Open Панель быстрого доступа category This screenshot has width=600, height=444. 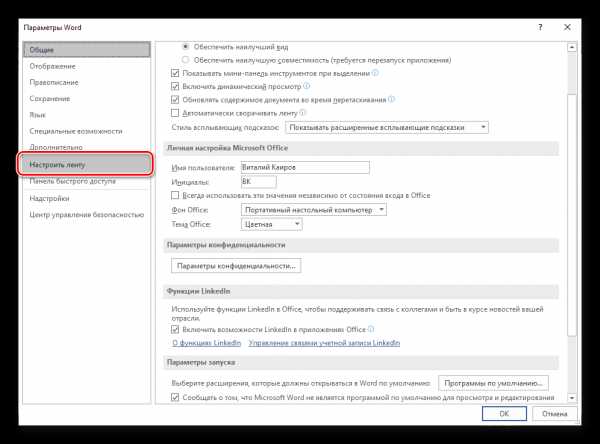(x=86, y=181)
